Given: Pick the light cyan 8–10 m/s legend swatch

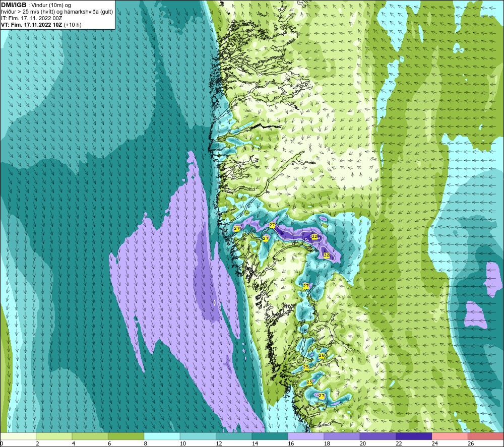Looking at the screenshot, I should 162,436.
